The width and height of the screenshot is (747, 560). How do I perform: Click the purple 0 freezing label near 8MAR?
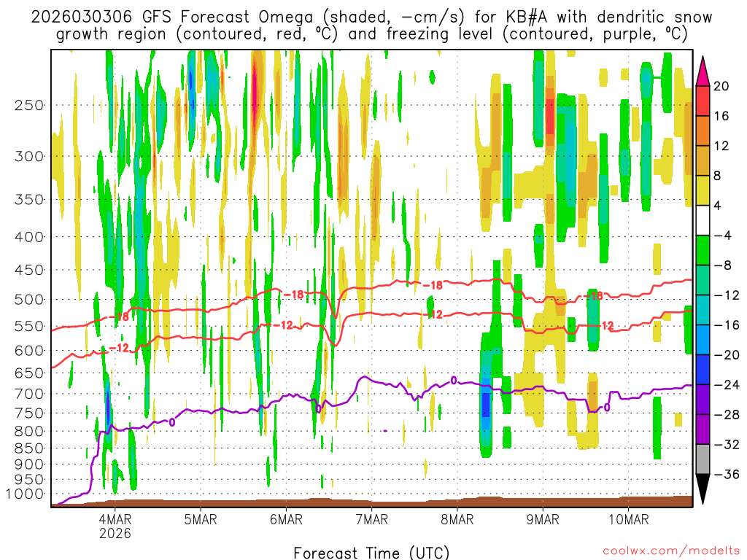pos(454,381)
